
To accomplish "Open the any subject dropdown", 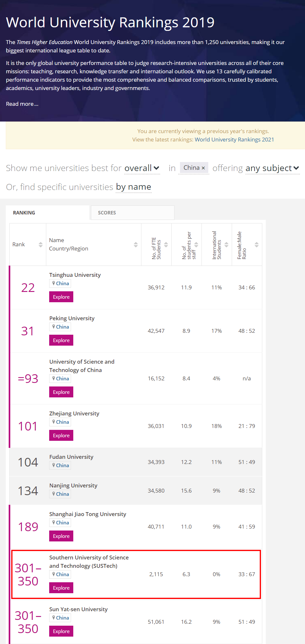I will (273, 168).
